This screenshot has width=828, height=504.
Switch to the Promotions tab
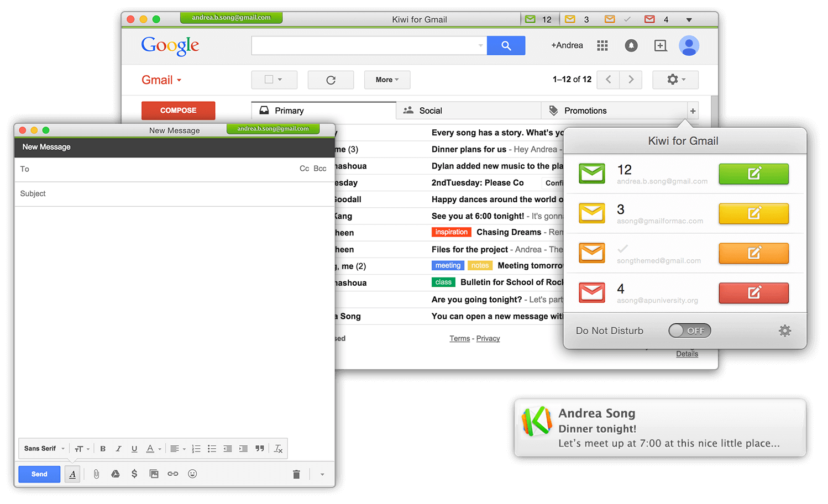[614, 111]
